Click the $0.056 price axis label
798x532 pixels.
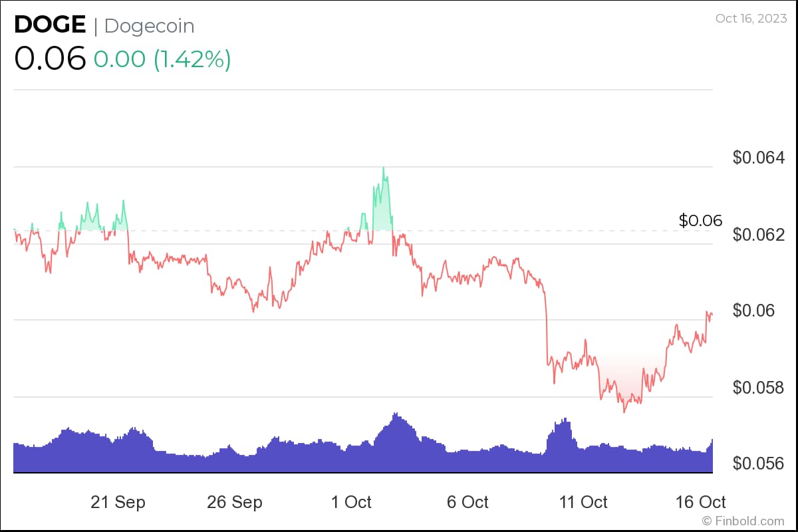coord(759,463)
